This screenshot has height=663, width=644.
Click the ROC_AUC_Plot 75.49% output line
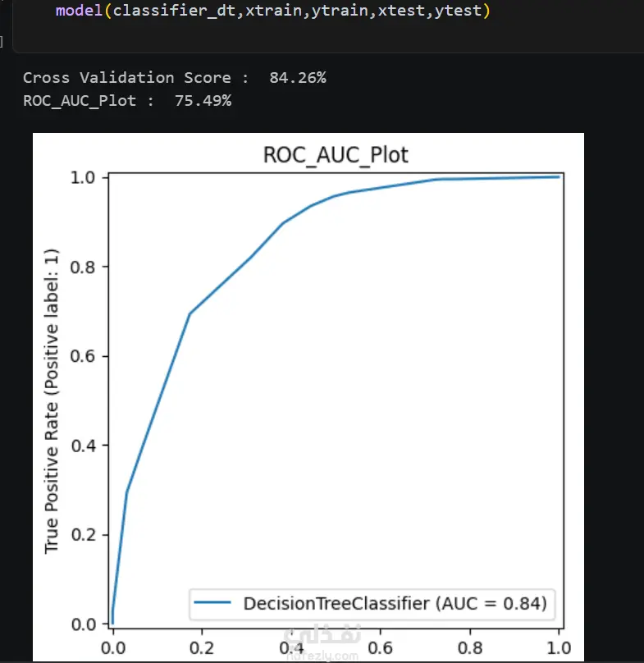click(127, 101)
